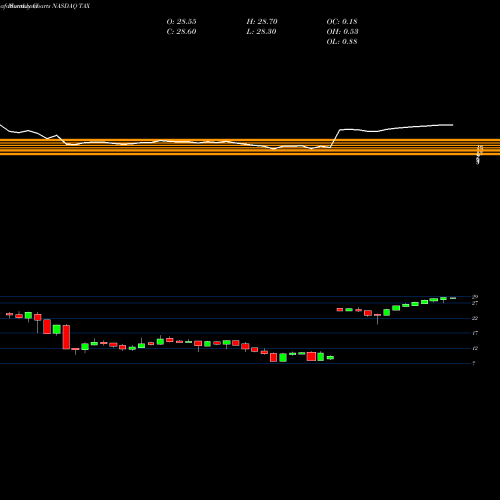Click the open price value O: 28.55
The width and height of the screenshot is (500, 500).
(x=181, y=22)
